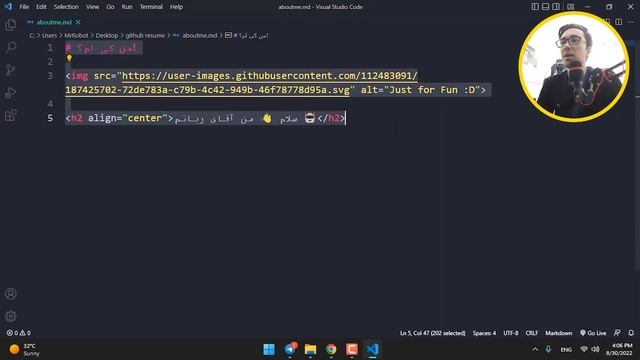Click the Desktop breadcrumb segment
This screenshot has height=360, width=640.
[107, 36]
